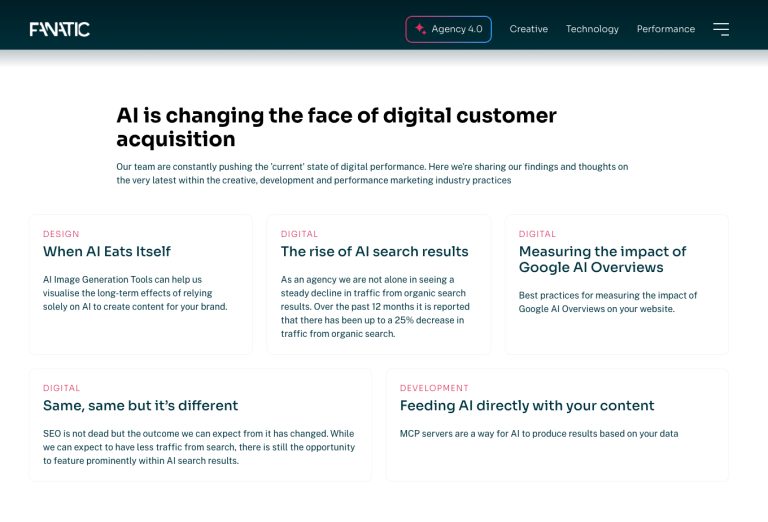This screenshot has width=768, height=522.
Task: Click DIGITAL label above Same, same card
Action: coord(61,388)
